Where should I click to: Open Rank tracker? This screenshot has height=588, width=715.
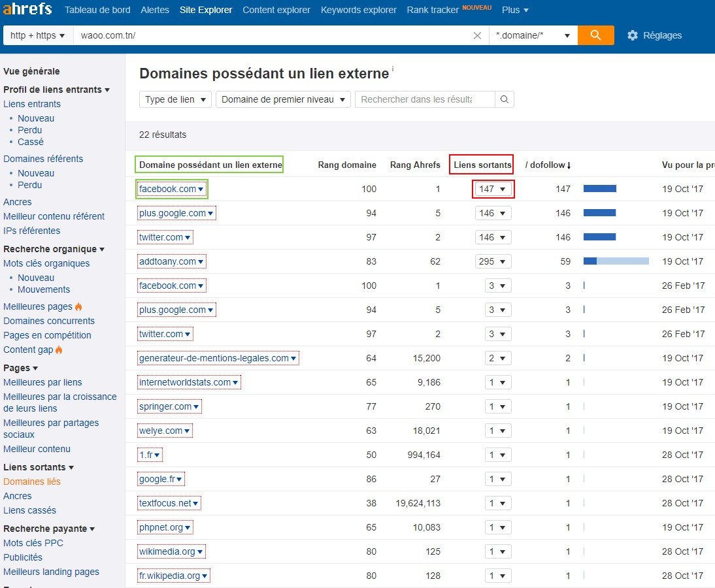pyautogui.click(x=433, y=10)
